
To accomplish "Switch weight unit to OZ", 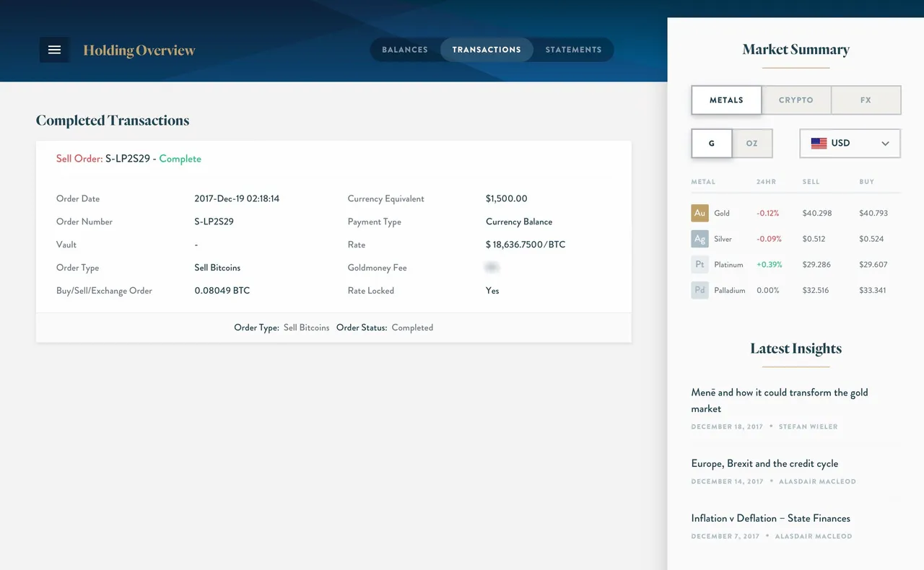I will 752,143.
